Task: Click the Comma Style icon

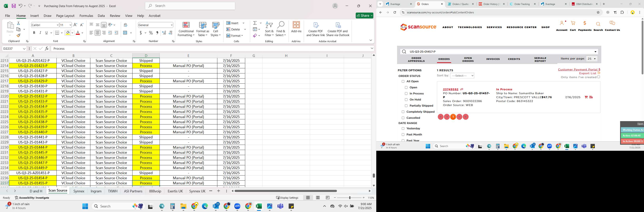Action: [x=157, y=33]
